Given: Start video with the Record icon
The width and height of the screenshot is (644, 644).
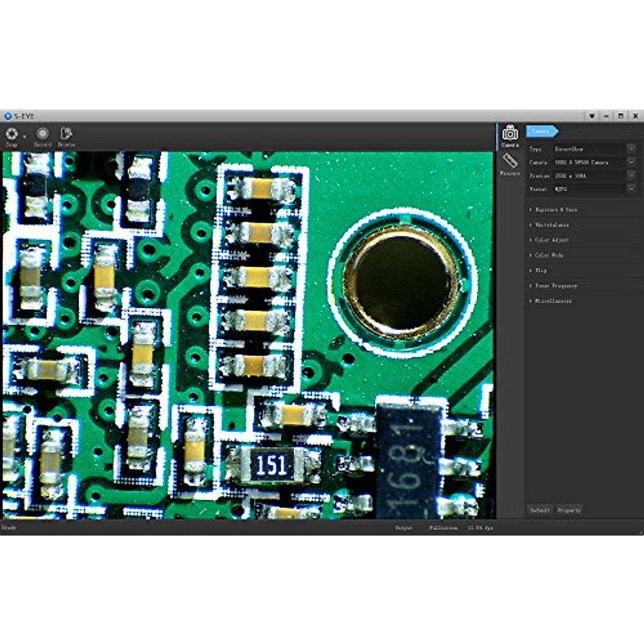Looking at the screenshot, I should pos(42,134).
